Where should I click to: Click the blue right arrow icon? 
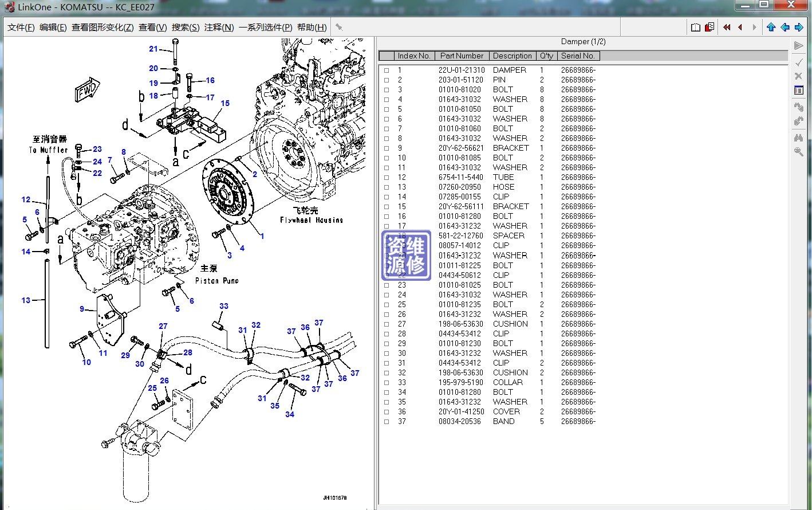point(799,28)
